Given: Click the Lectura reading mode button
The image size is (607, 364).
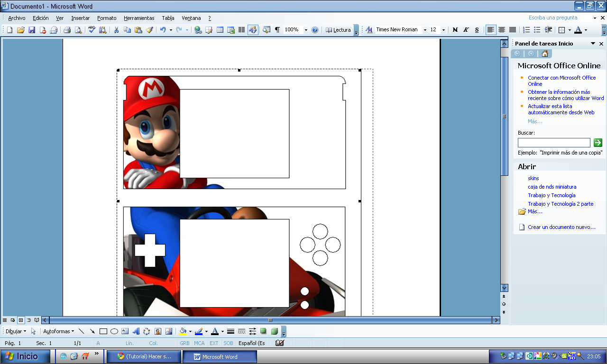Looking at the screenshot, I should pyautogui.click(x=338, y=30).
